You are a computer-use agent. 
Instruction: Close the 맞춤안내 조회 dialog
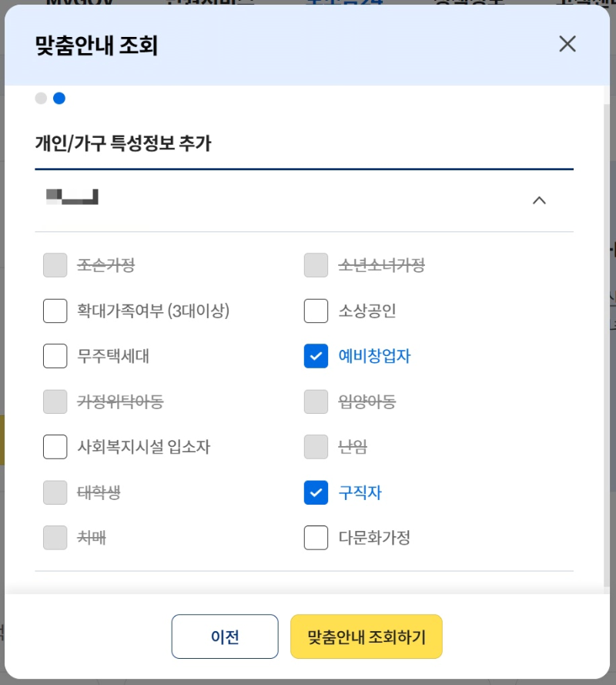[x=567, y=44]
